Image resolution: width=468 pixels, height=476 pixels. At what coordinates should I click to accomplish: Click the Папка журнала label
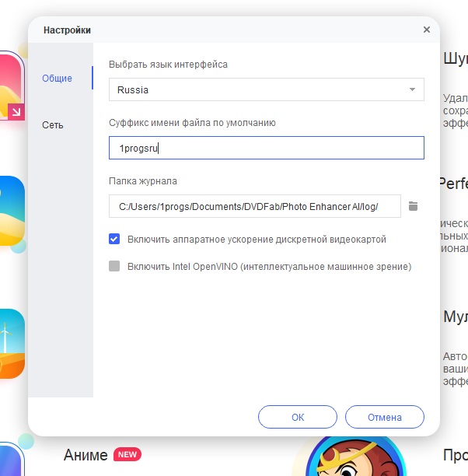[142, 181]
